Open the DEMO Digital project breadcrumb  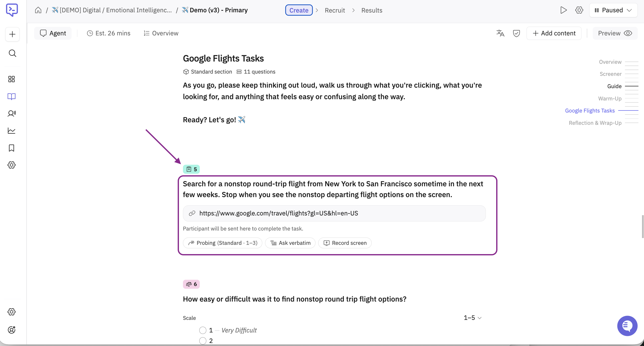111,10
